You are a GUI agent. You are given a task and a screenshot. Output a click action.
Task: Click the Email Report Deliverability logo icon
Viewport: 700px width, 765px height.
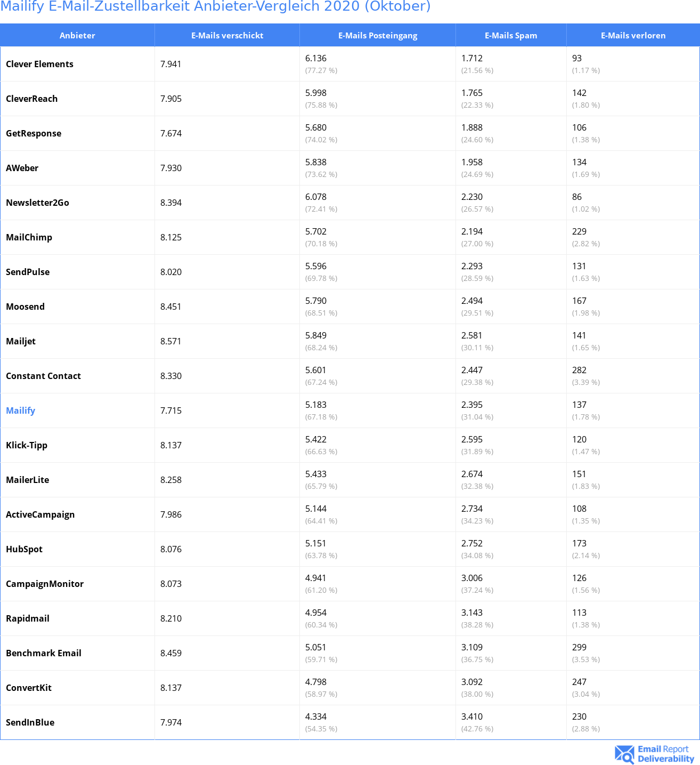click(x=624, y=754)
